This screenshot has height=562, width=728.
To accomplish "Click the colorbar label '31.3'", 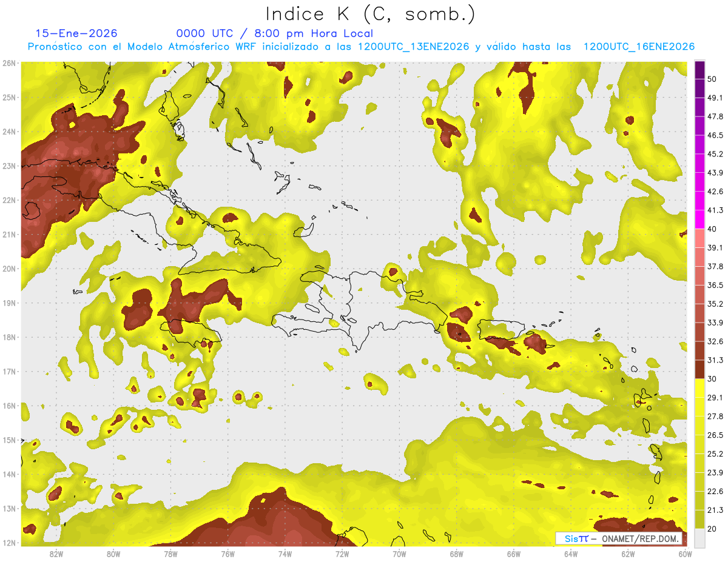I will [715, 360].
